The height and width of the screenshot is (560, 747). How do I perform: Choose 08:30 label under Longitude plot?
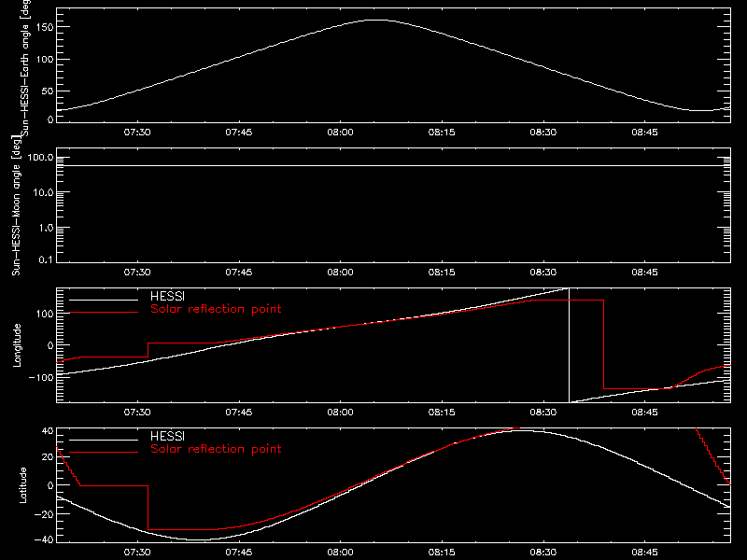pos(543,413)
